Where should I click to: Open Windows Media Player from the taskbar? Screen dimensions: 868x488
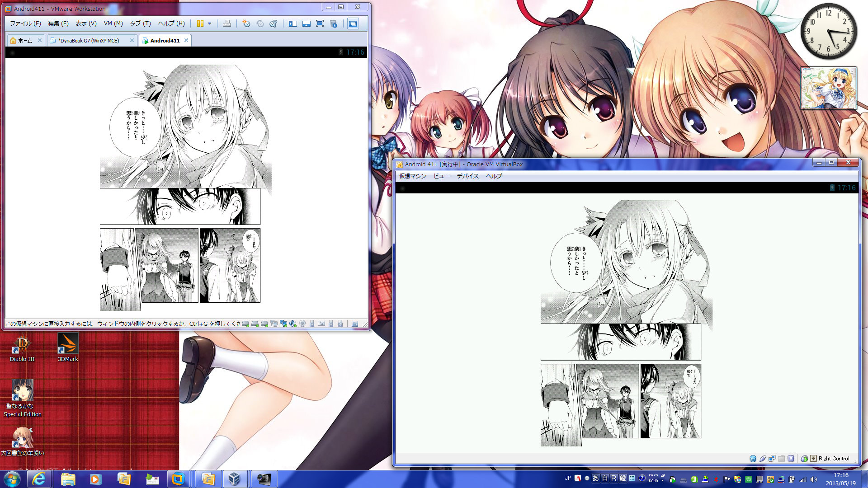tap(95, 479)
